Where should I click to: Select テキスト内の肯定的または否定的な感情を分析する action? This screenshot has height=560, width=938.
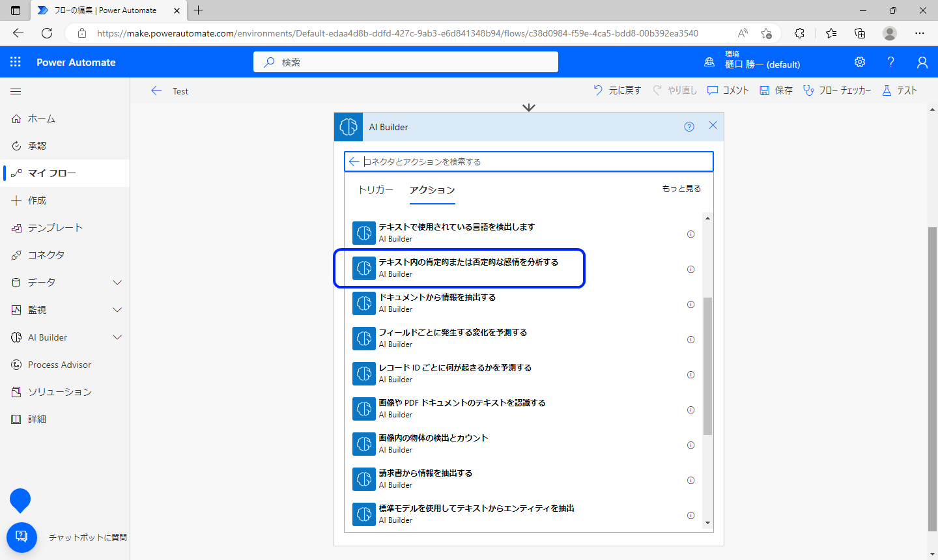(x=524, y=268)
